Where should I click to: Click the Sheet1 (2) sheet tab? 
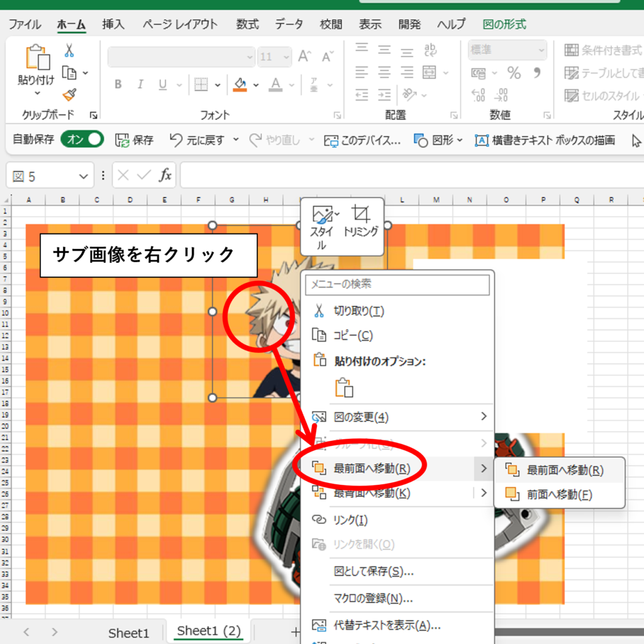click(x=209, y=630)
